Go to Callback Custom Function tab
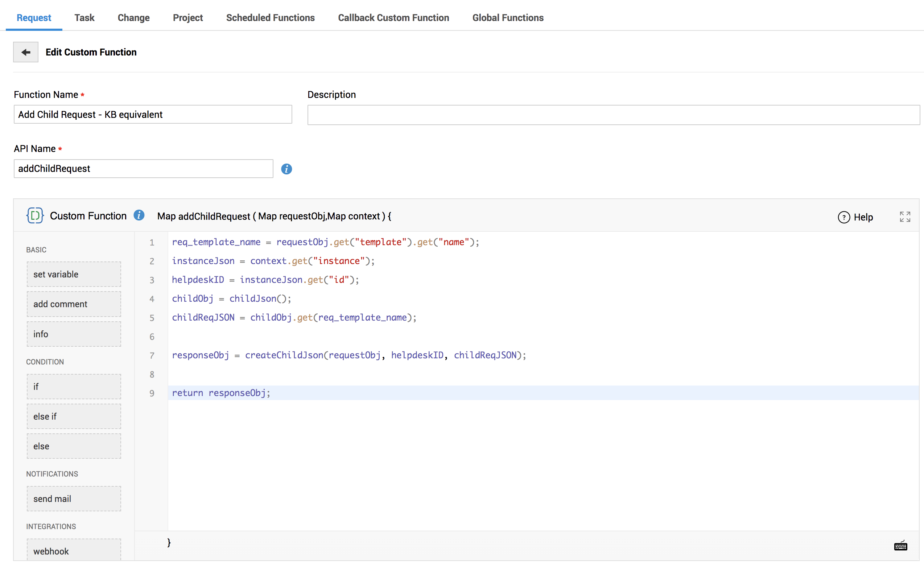The width and height of the screenshot is (924, 573). (x=393, y=18)
